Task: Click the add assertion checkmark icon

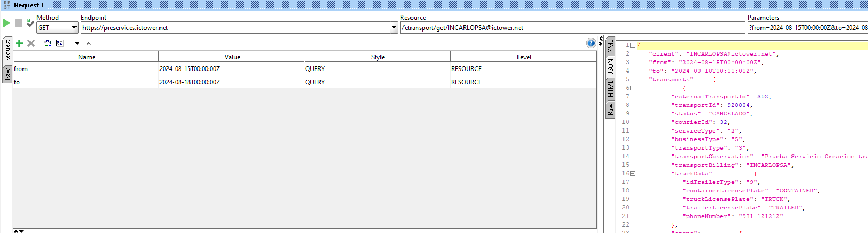Action: click(x=30, y=23)
